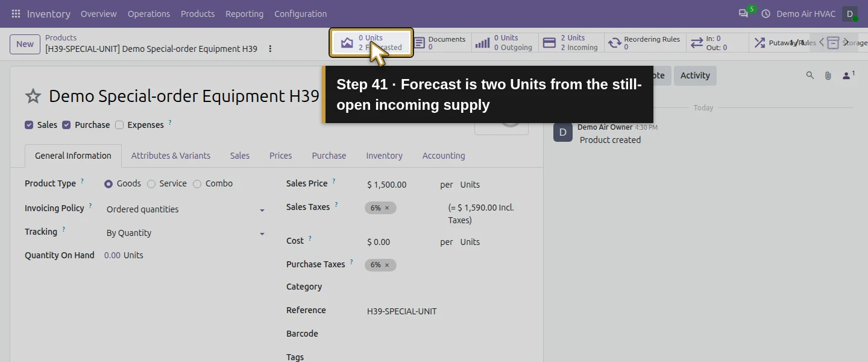The image size is (868, 362).
Task: Click the help icon beside Invoicing Policy
Action: (x=90, y=206)
